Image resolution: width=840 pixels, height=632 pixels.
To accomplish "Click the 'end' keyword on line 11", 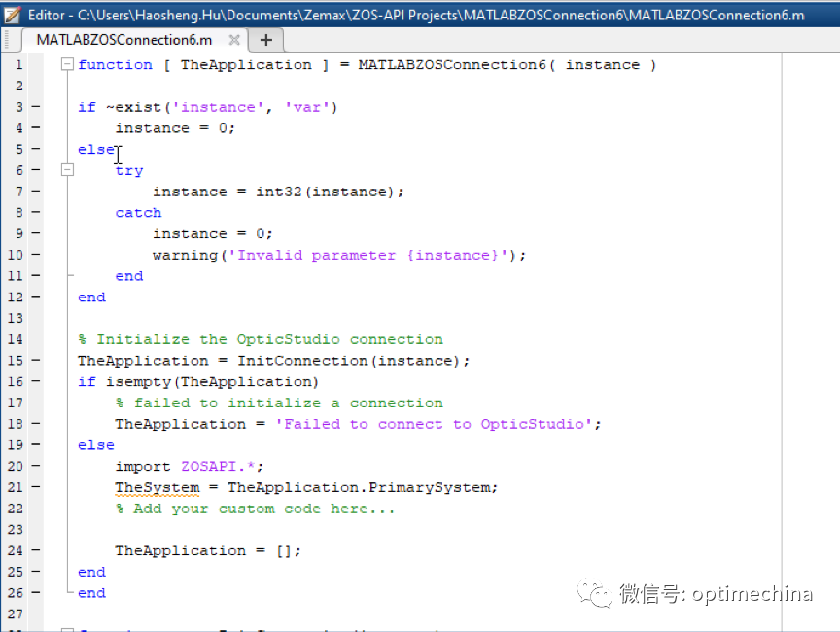I will tap(129, 276).
